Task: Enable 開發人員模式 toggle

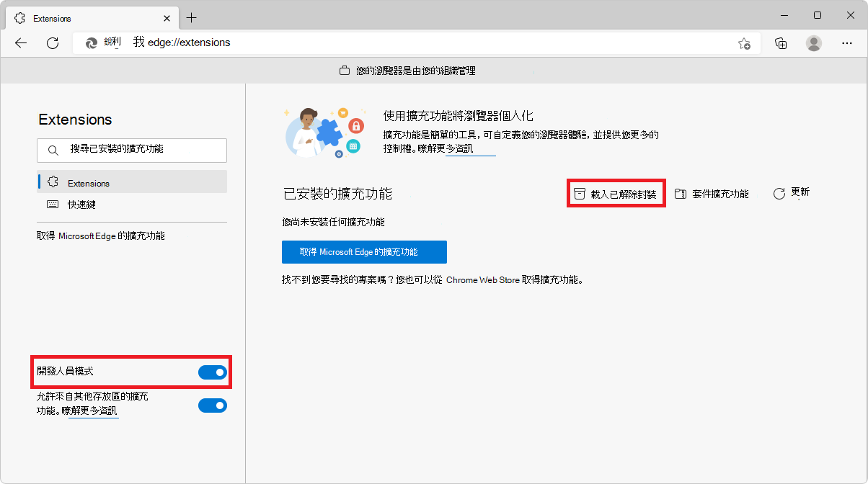Action: (x=212, y=372)
